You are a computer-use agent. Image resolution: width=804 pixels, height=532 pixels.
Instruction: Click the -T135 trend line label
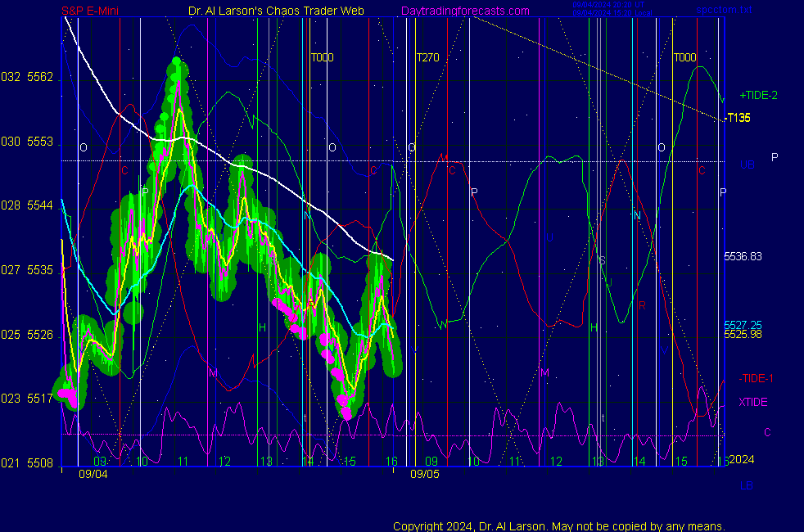click(x=738, y=118)
